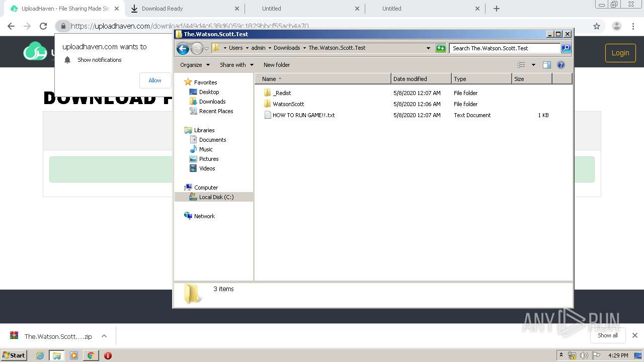Sort by the Name column header
Viewport: 644px width, 362px height.
[x=323, y=79]
